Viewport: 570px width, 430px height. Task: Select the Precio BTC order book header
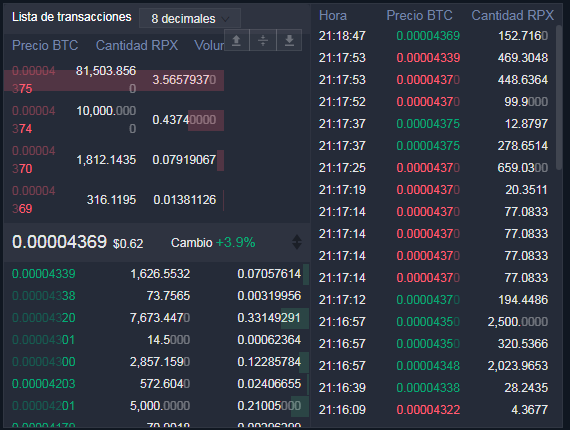(x=45, y=45)
